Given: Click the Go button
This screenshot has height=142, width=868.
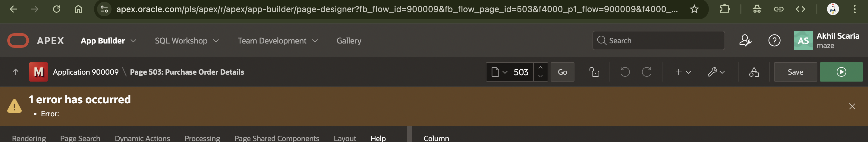Looking at the screenshot, I should coord(562,72).
